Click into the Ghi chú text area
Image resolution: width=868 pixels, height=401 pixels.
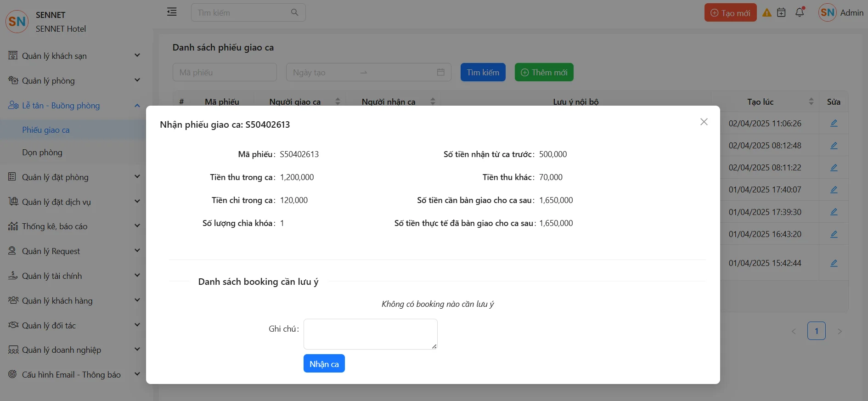tap(370, 334)
